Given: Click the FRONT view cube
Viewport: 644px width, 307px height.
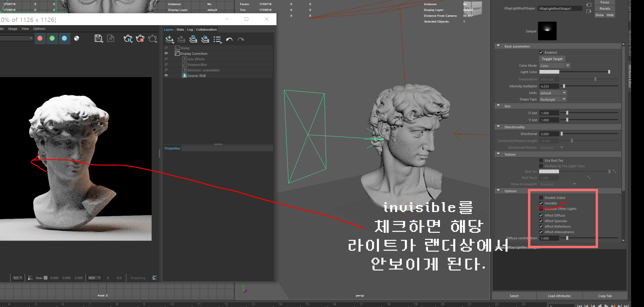Looking at the screenshot, I should tap(477, 9).
